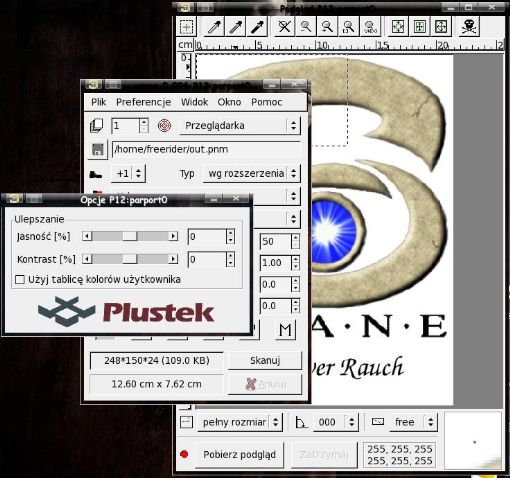Click the select full scan area icon

[x=441, y=27]
